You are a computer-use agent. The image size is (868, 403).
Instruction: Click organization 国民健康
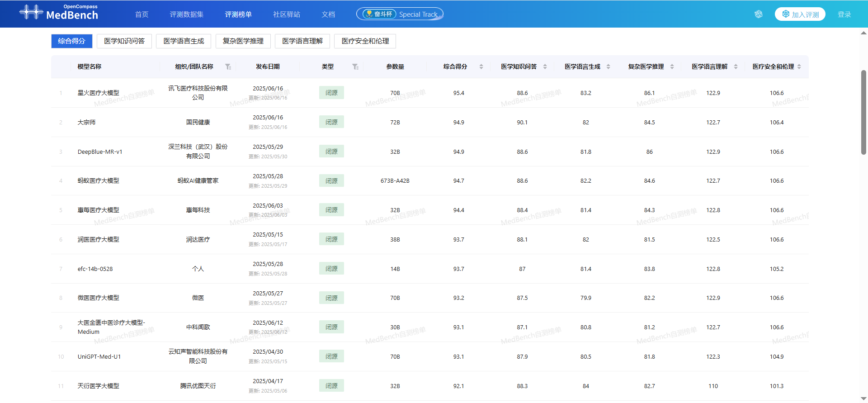coord(198,122)
